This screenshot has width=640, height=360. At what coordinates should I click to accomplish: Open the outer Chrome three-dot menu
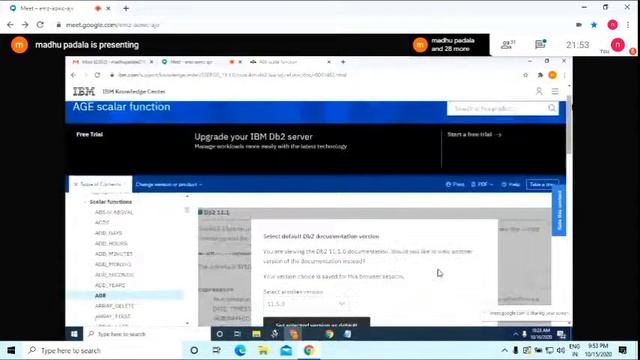(628, 25)
